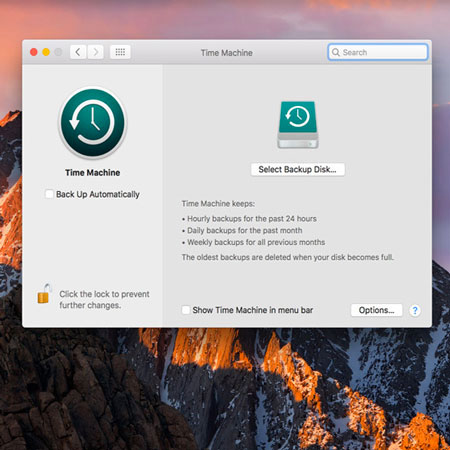Image resolution: width=450 pixels, height=450 pixels.
Task: Show all preferences with the grid button
Action: (x=120, y=52)
